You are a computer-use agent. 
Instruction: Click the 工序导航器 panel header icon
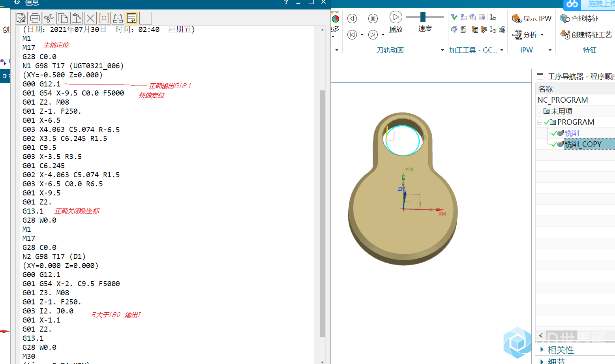[540, 77]
